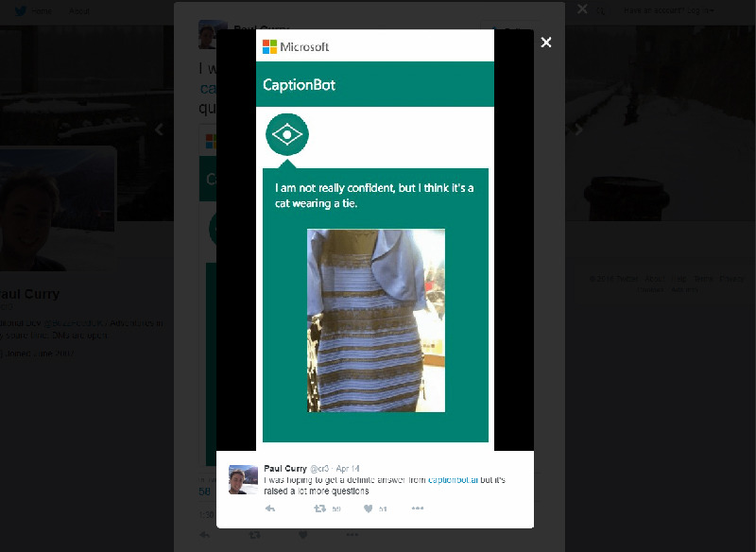Go to the About page in top bar
This screenshot has height=552, width=756.
[79, 11]
